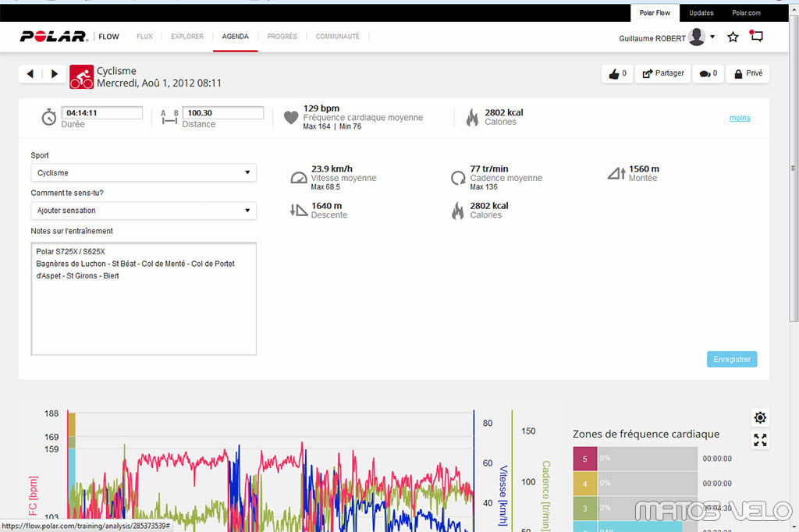This screenshot has width=799, height=532.
Task: Click flame icon next to lower Calories
Action: [457, 211]
